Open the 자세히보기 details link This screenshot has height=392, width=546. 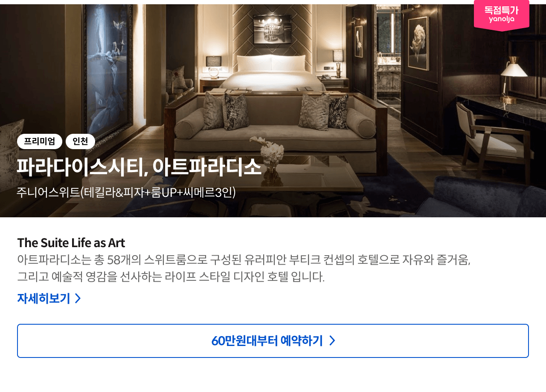click(x=44, y=298)
